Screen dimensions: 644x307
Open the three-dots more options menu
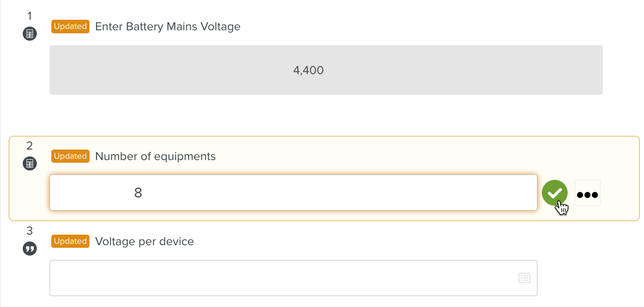coord(587,193)
